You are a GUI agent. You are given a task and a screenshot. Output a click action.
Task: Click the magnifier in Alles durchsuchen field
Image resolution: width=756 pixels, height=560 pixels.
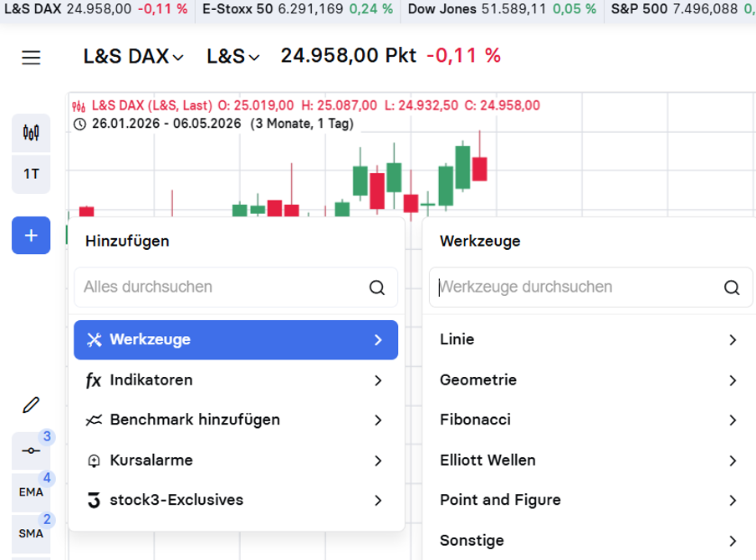(377, 288)
